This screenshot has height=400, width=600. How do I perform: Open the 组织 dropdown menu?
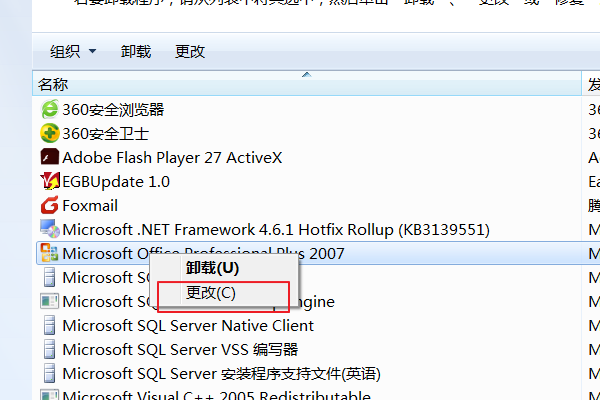(73, 51)
